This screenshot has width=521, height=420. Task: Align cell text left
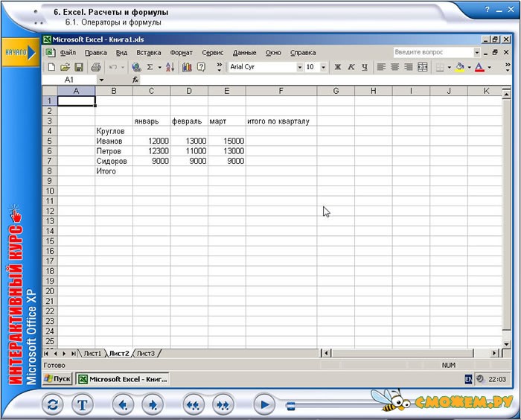(x=381, y=67)
